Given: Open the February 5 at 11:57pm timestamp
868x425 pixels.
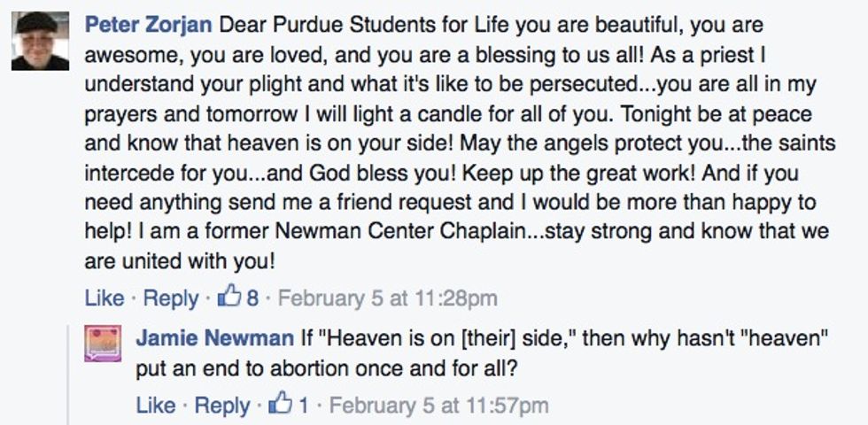Looking at the screenshot, I should 438,406.
